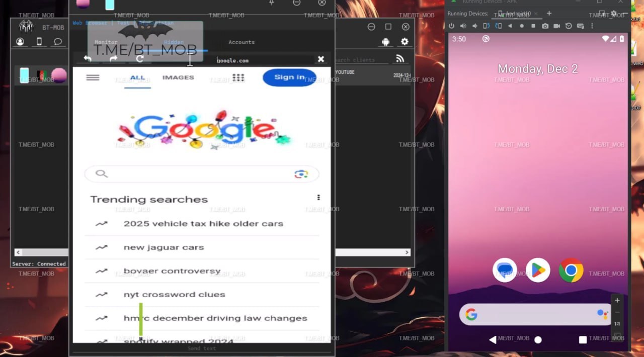Viewport: 644px width, 357px height.
Task: Switch to the Accounts tab
Action: [242, 42]
